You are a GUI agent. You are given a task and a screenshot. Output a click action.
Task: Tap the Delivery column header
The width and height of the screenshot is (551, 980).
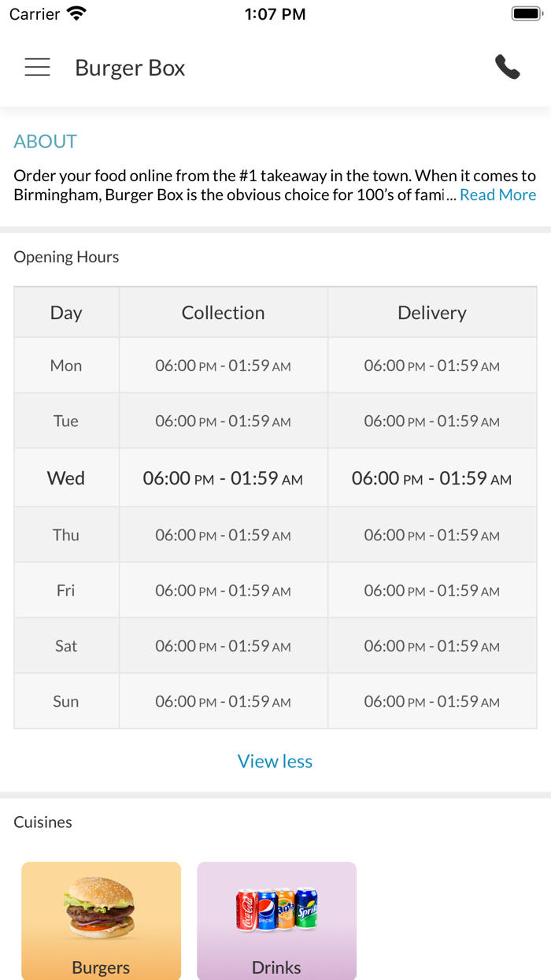pos(431,313)
